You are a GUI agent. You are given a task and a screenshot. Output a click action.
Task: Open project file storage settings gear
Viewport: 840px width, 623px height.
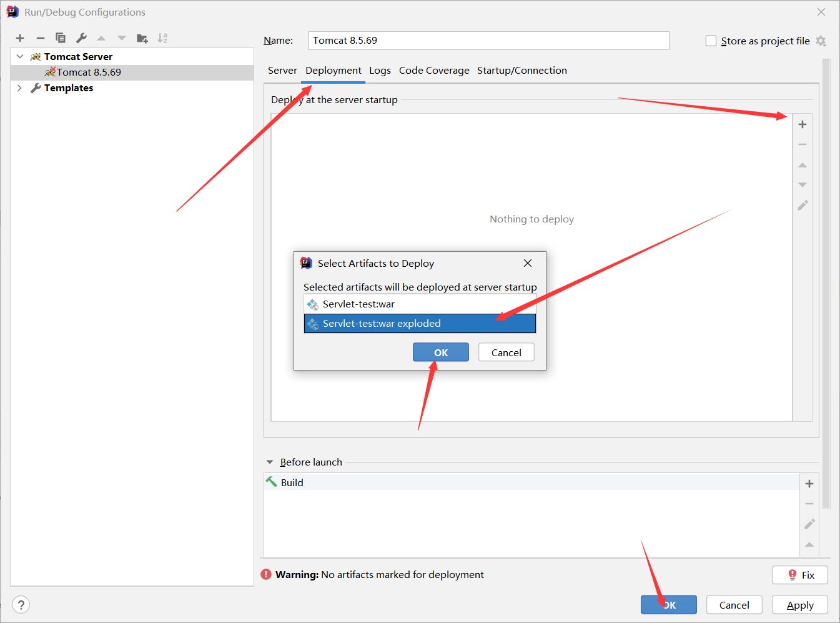pyautogui.click(x=821, y=41)
